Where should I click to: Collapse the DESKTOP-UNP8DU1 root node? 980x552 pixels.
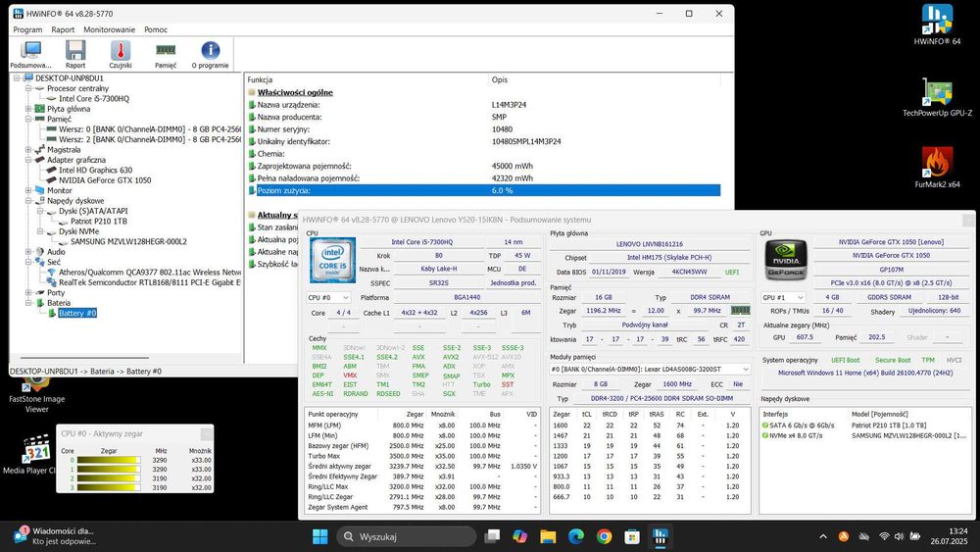(x=17, y=78)
